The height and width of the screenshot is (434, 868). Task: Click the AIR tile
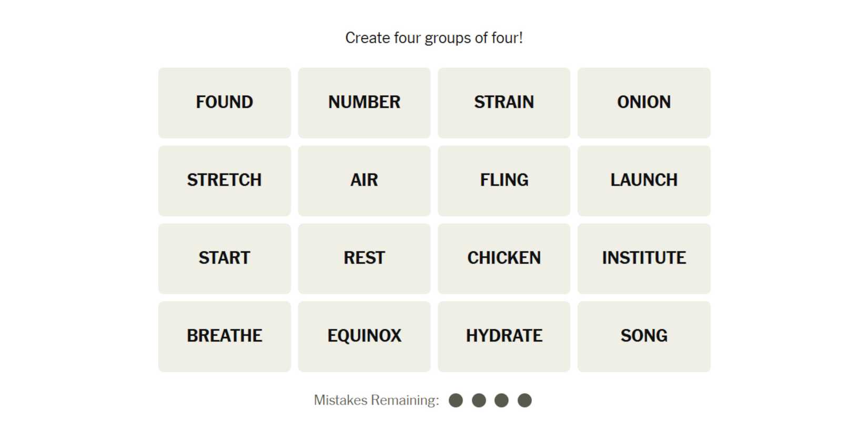[364, 180]
